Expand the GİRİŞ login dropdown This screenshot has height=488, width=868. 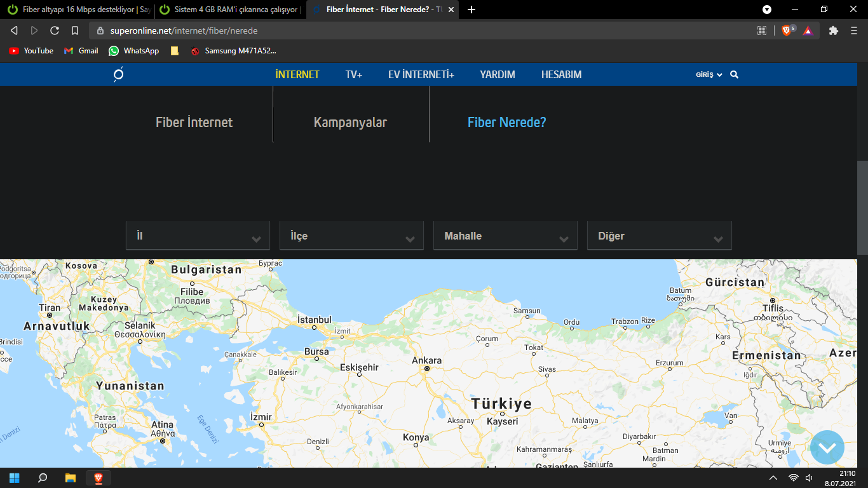pyautogui.click(x=709, y=75)
